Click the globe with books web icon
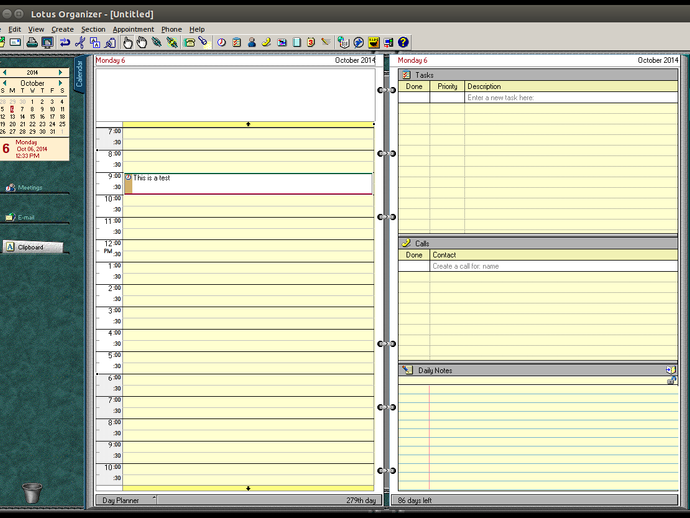 (x=344, y=42)
